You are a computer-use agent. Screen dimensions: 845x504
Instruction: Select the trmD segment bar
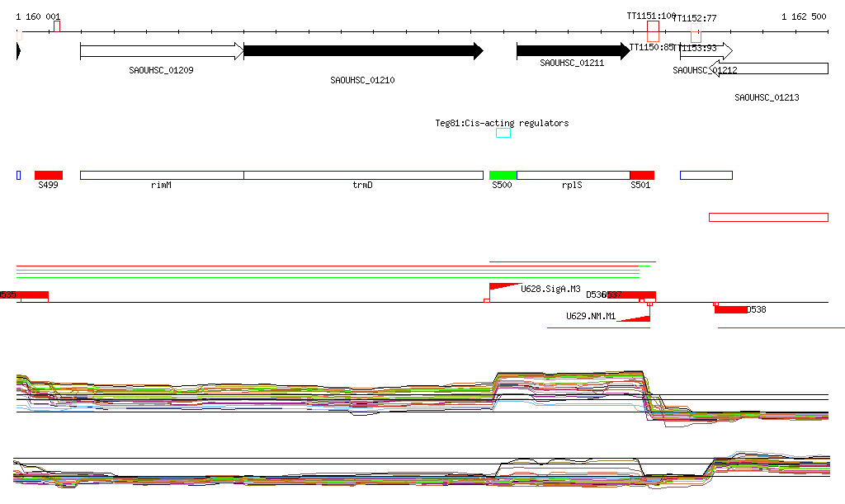tap(363, 175)
